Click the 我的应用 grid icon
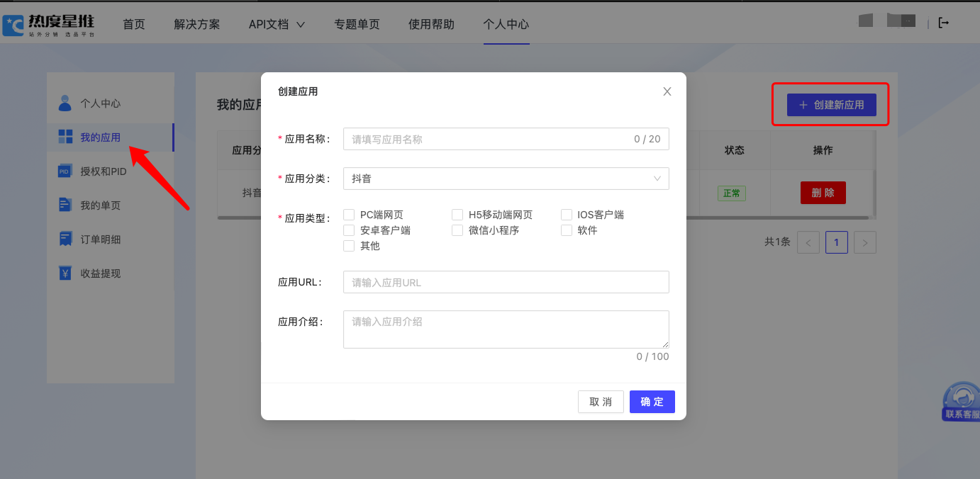980x479 pixels. (x=65, y=137)
